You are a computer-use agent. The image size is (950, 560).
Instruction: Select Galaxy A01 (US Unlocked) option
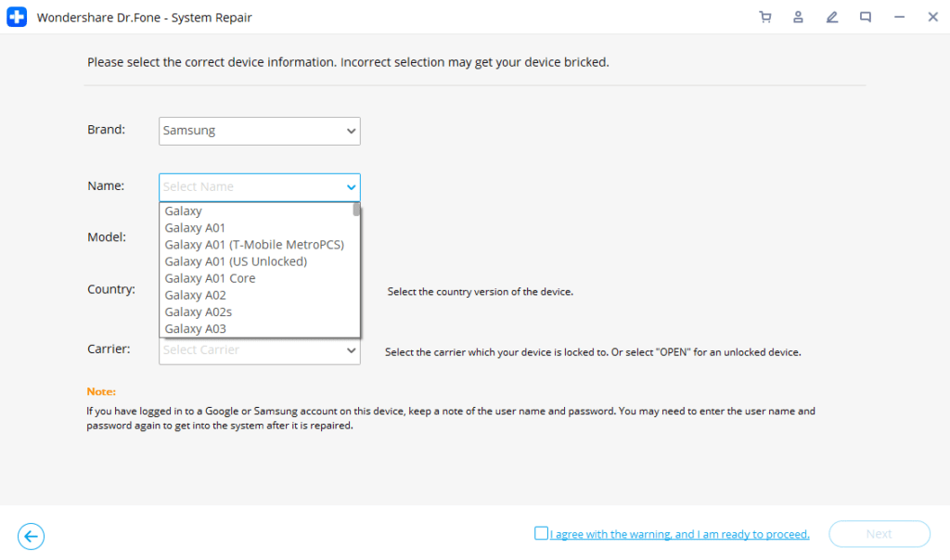point(236,261)
